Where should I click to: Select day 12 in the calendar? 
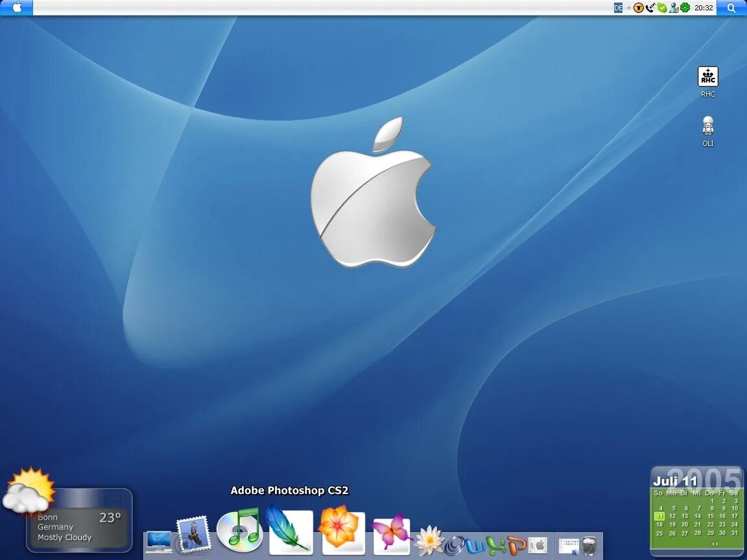click(x=672, y=516)
